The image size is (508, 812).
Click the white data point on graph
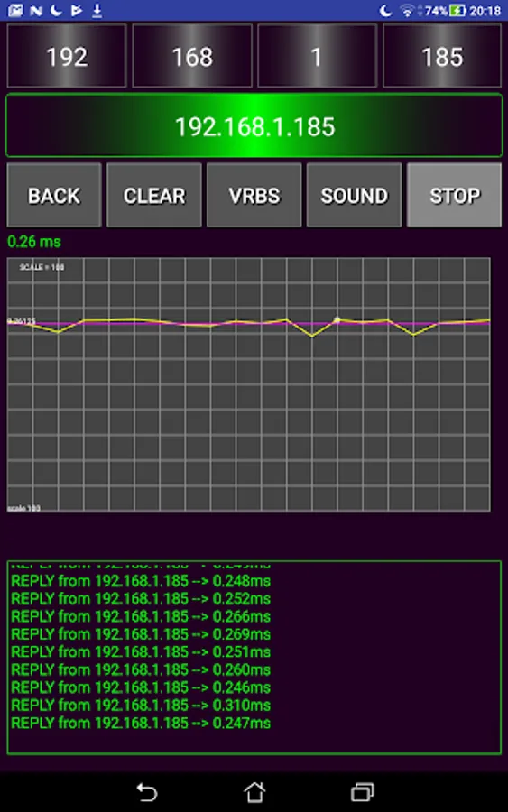[x=337, y=320]
